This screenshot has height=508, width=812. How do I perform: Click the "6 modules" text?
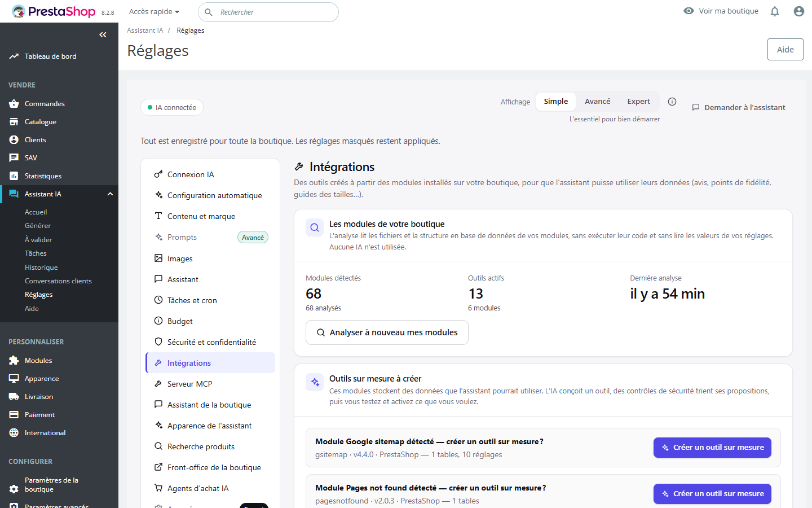point(484,308)
